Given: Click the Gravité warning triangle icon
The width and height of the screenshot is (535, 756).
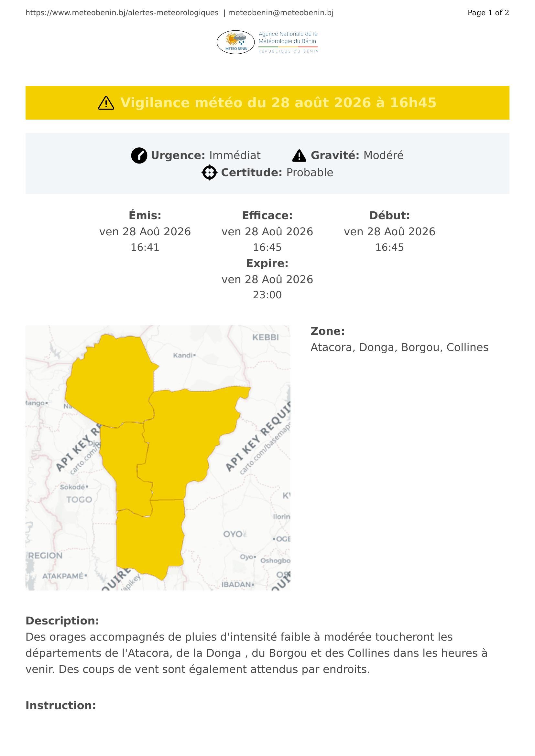Looking at the screenshot, I should click(x=299, y=155).
